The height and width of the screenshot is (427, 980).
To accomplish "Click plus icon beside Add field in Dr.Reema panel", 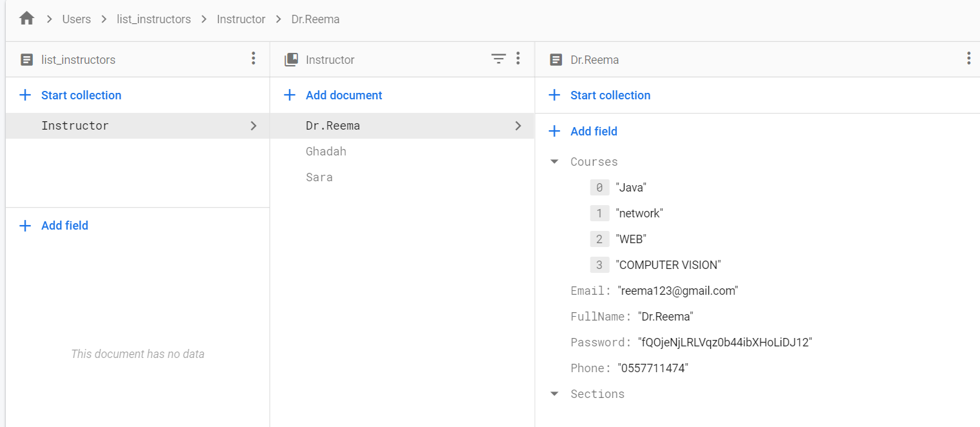I will tap(554, 131).
